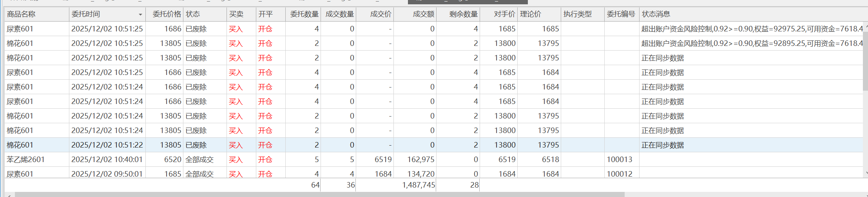Viewport: 868px width, 197px height.
Task: Click the 执行类型 column header
Action: click(x=577, y=15)
